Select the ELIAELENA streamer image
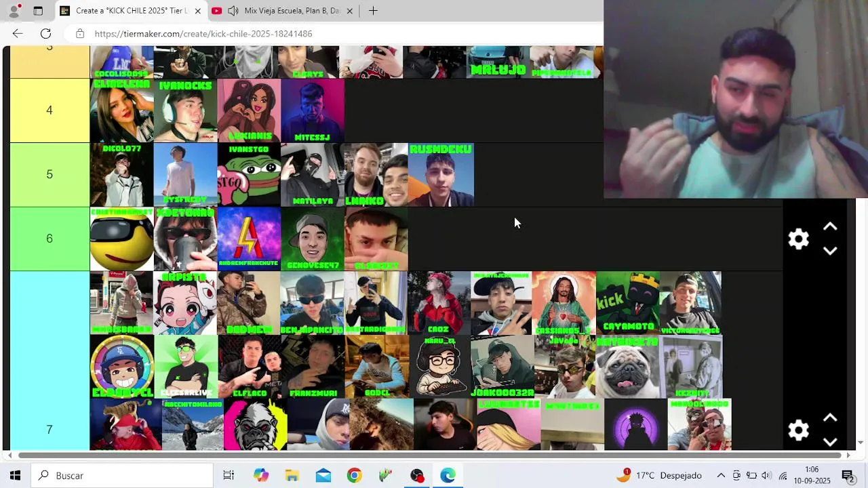This screenshot has height=488, width=868. pos(122,110)
